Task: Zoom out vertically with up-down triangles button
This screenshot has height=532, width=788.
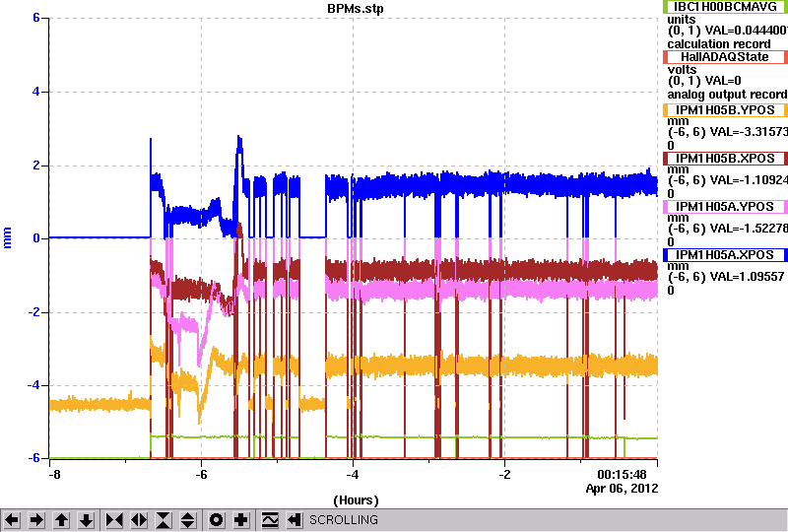Action: pos(188,520)
